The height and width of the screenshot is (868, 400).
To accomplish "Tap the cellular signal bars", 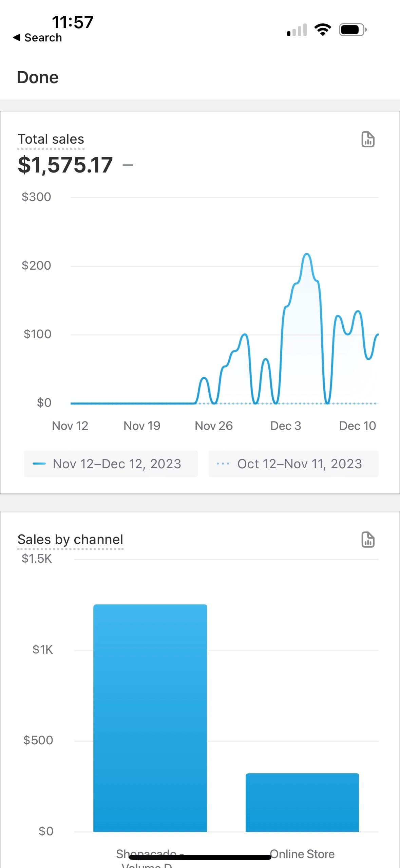I will click(297, 30).
